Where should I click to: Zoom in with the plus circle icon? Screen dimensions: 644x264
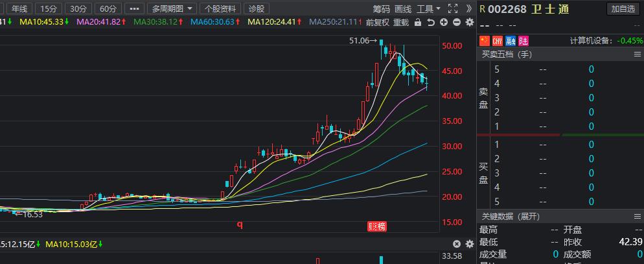[x=444, y=23]
